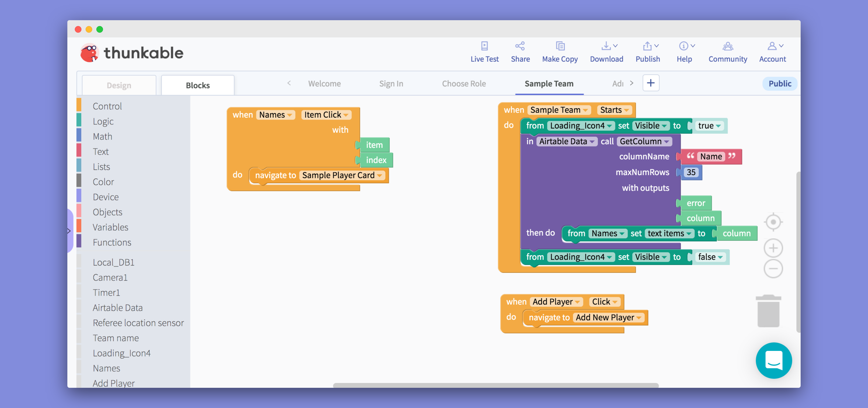
Task: Click the Make Copy icon
Action: click(x=560, y=46)
